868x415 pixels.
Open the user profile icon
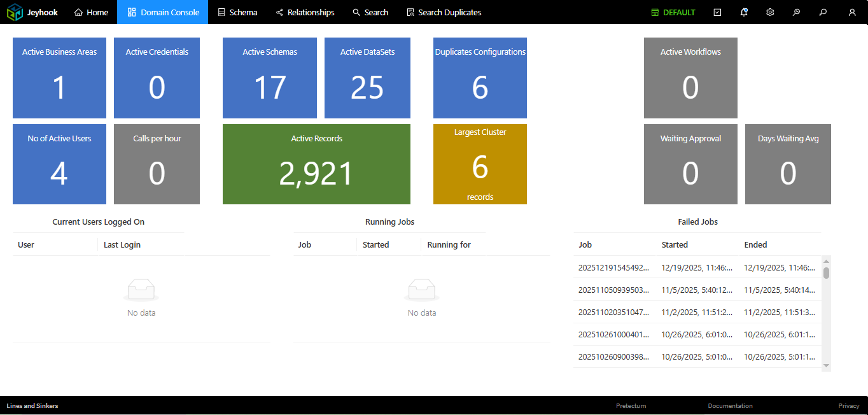pos(851,11)
